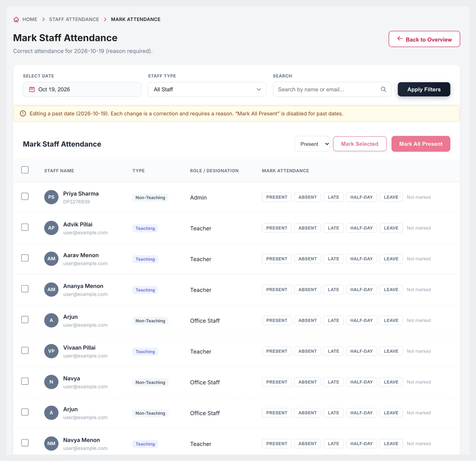
Task: Click the N avatar for Navya
Action: pyautogui.click(x=51, y=382)
